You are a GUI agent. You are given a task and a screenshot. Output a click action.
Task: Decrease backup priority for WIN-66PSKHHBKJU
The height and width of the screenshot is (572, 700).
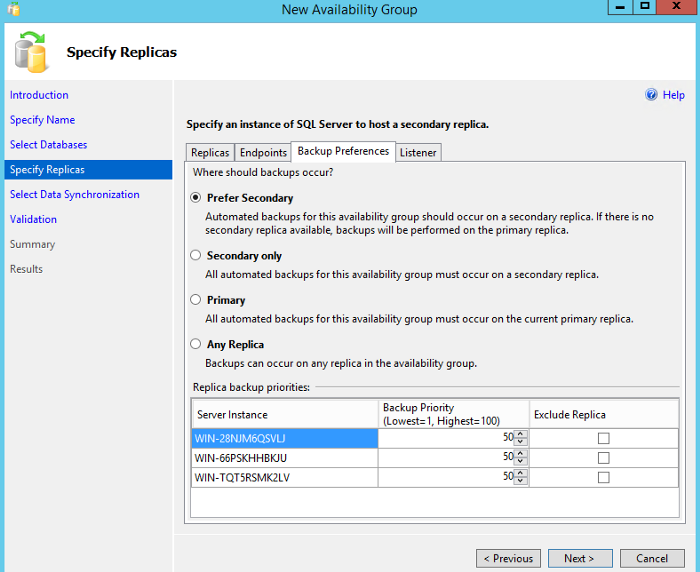[521, 462]
